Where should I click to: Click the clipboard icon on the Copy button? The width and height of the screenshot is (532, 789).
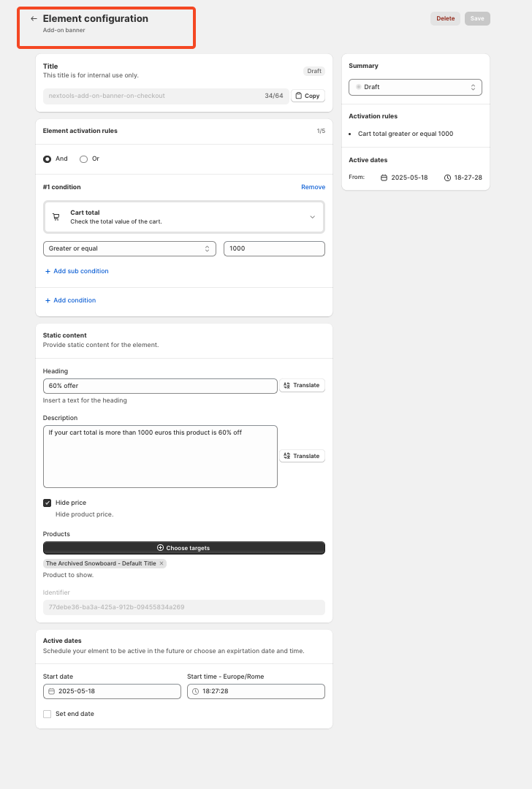coord(298,96)
